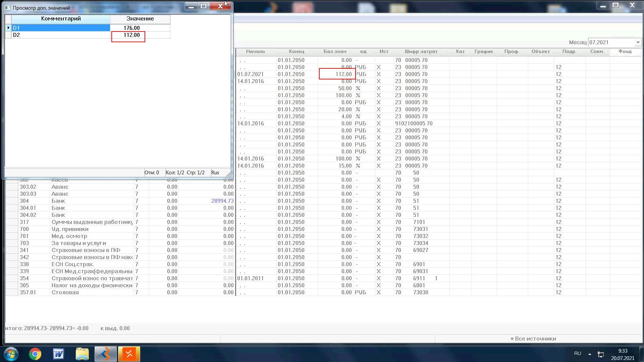Minimize the main payroll window
The height and width of the screenshot is (362, 644).
[603, 6]
